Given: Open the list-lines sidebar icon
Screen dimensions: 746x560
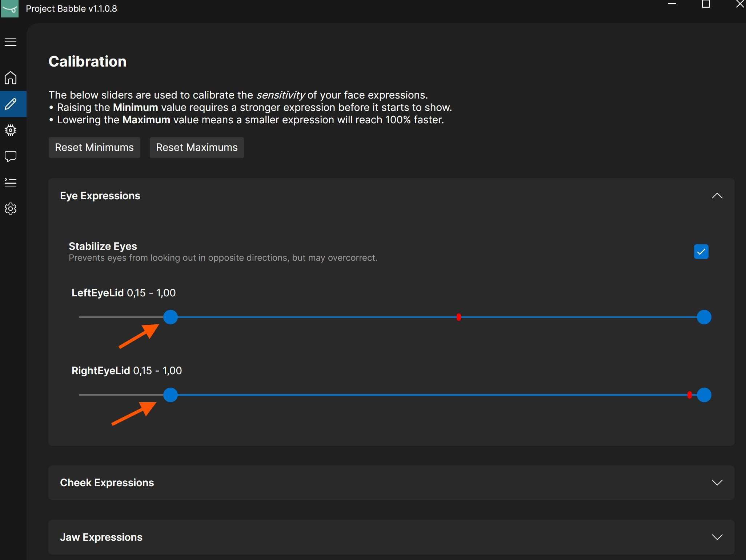Looking at the screenshot, I should [11, 183].
